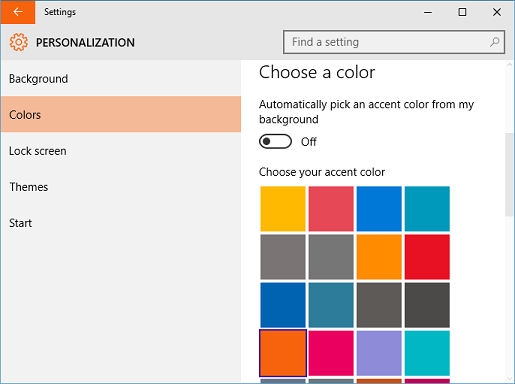The width and height of the screenshot is (515, 384).
Task: Choose the bright blue accent color
Action: (x=379, y=209)
